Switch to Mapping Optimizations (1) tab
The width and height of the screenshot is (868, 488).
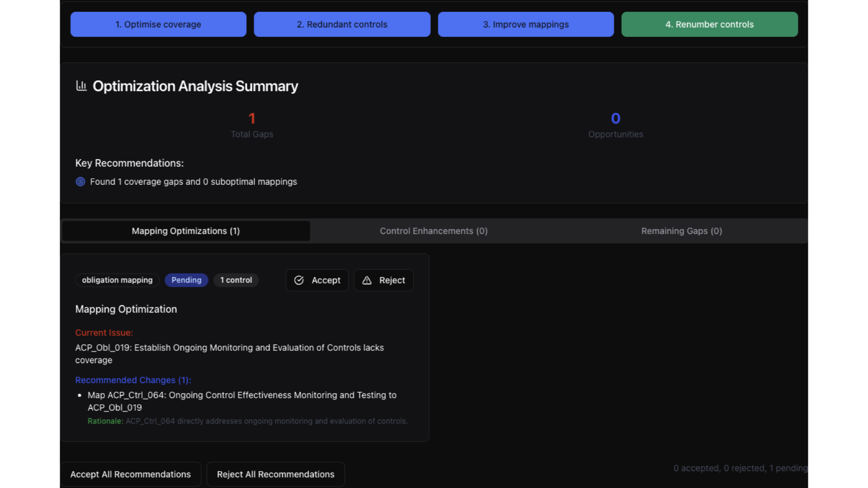click(186, 231)
